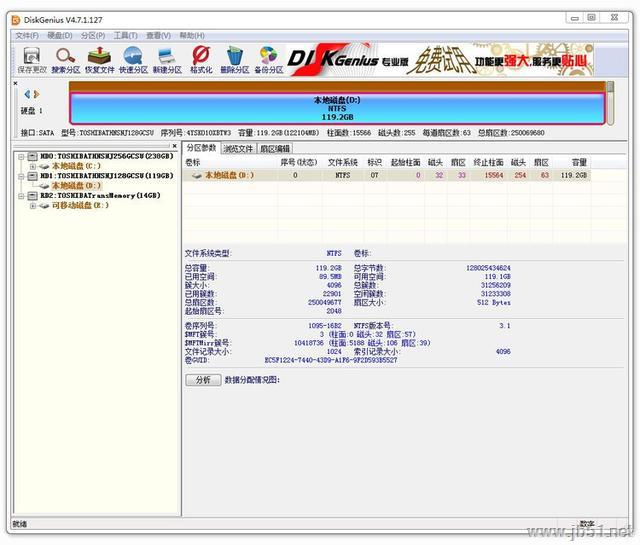Select Local Disk (D:) row in partition table
Screen dimensions: 640x545
click(386, 175)
